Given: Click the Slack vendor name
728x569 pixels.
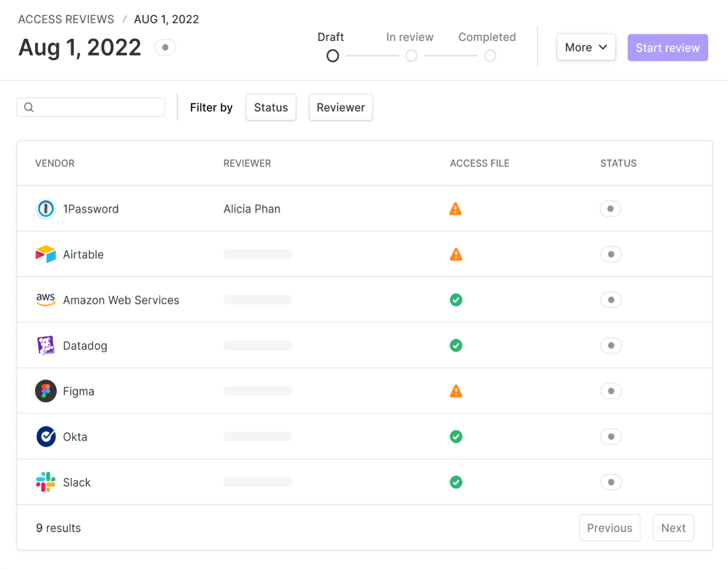Looking at the screenshot, I should coord(77,482).
